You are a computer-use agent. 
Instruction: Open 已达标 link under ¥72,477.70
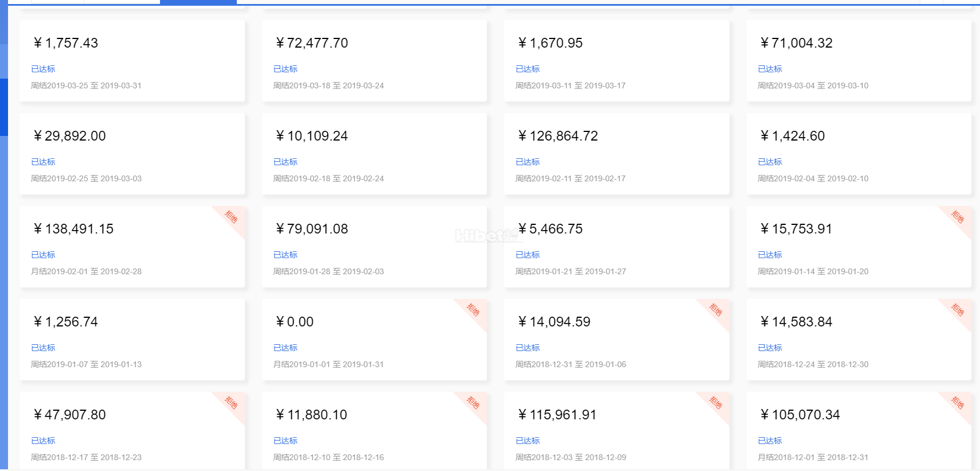[x=286, y=69]
